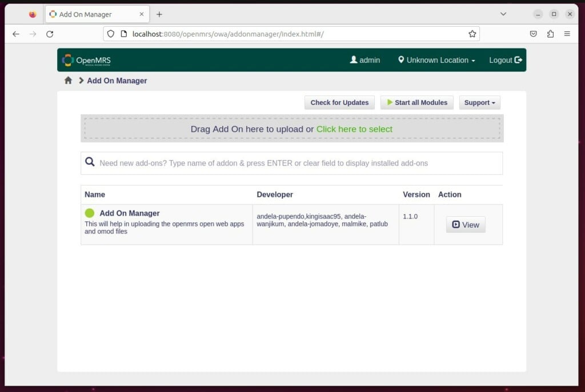This screenshot has height=392, width=585.
Task: Click the bookmark star in the address bar
Action: click(472, 34)
